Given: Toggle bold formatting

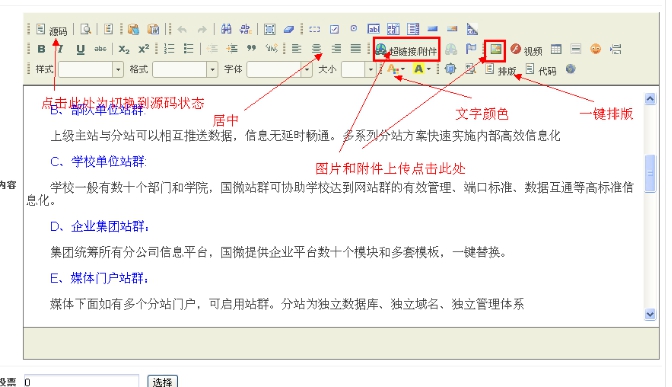Looking at the screenshot, I should coord(41,49).
